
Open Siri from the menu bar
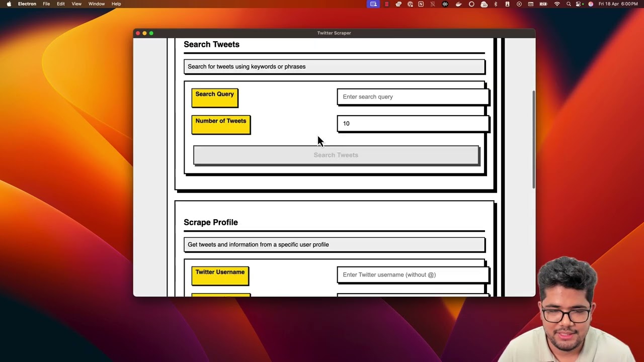(591, 4)
